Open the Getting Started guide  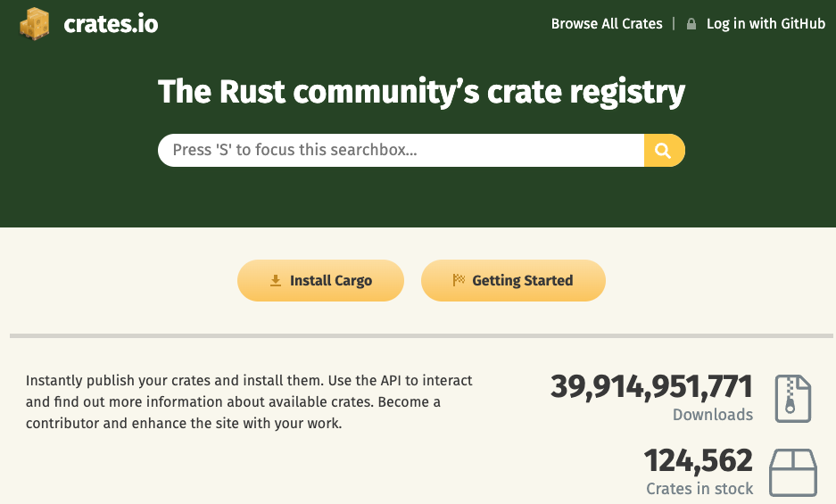[513, 280]
